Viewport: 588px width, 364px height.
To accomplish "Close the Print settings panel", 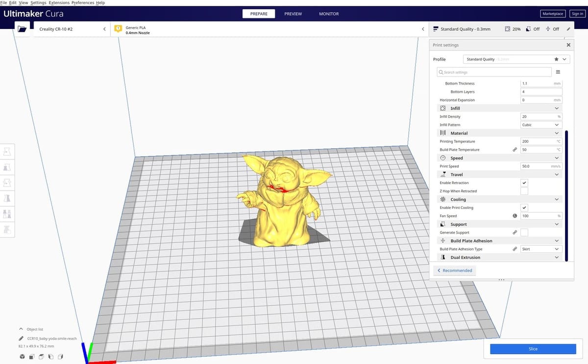I will [568, 45].
